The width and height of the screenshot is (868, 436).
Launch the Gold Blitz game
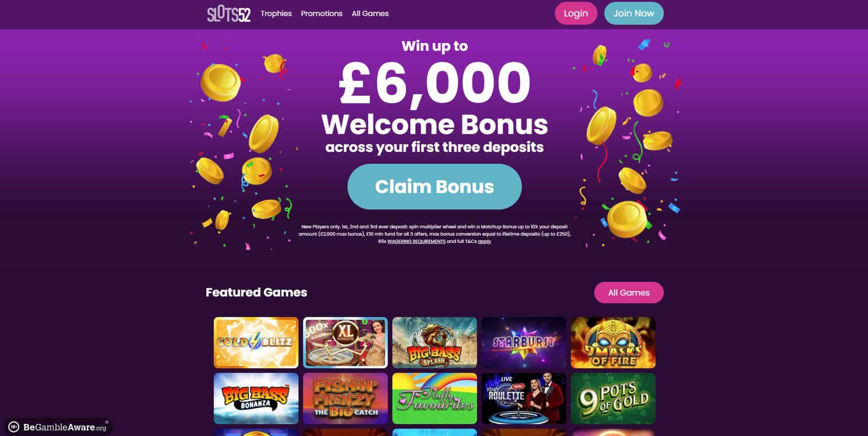(256, 343)
